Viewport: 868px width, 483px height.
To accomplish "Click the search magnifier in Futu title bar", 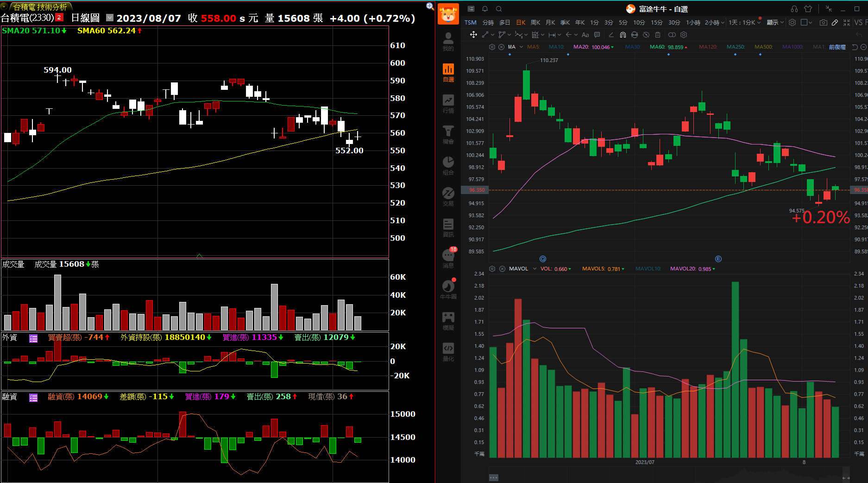I will click(x=499, y=9).
